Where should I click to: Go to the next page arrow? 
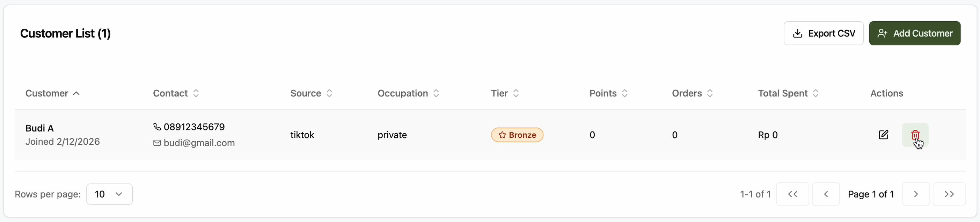pos(916,194)
